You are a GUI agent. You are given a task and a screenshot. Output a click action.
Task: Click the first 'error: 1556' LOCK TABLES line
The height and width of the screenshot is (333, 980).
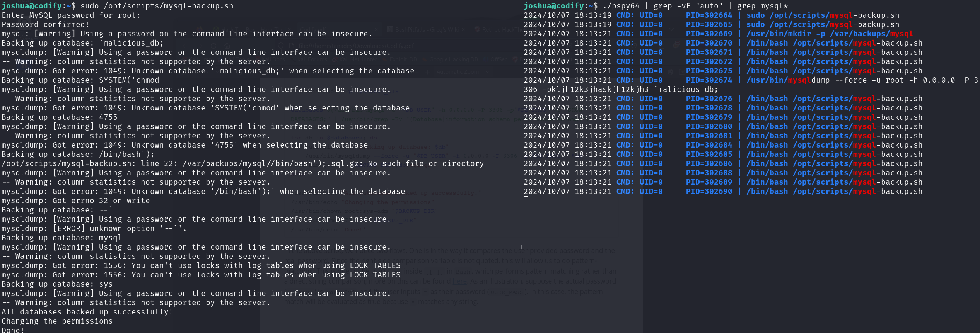click(201, 265)
